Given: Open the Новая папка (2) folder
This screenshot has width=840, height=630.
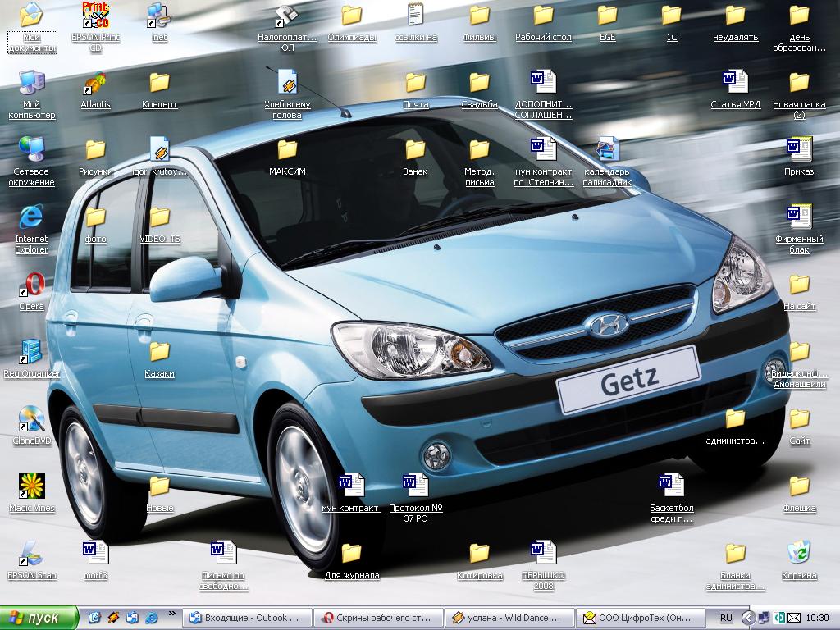Looking at the screenshot, I should point(799,94).
